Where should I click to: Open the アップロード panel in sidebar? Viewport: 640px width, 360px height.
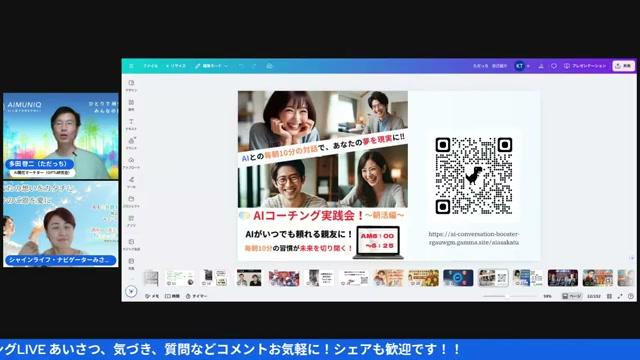point(131,163)
